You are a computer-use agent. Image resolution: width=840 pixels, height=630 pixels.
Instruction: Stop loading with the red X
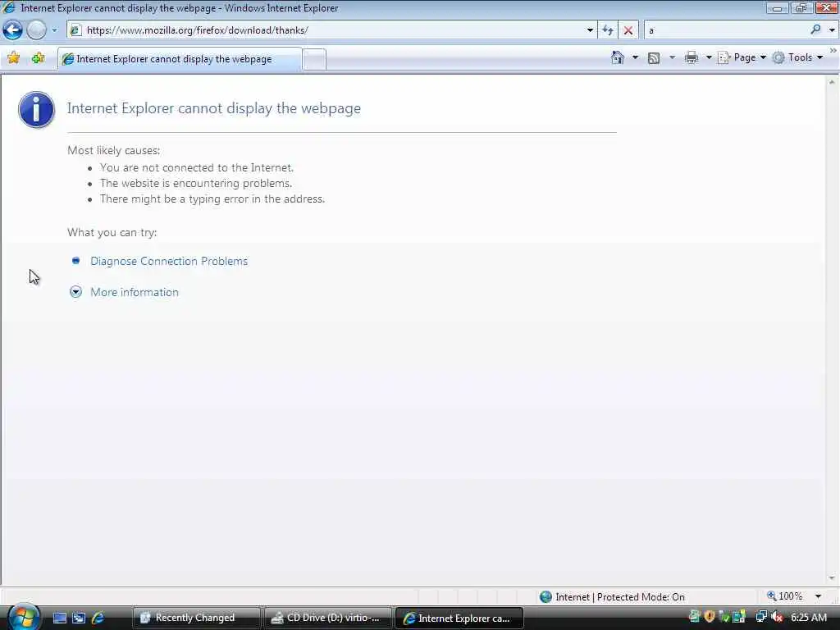(628, 30)
